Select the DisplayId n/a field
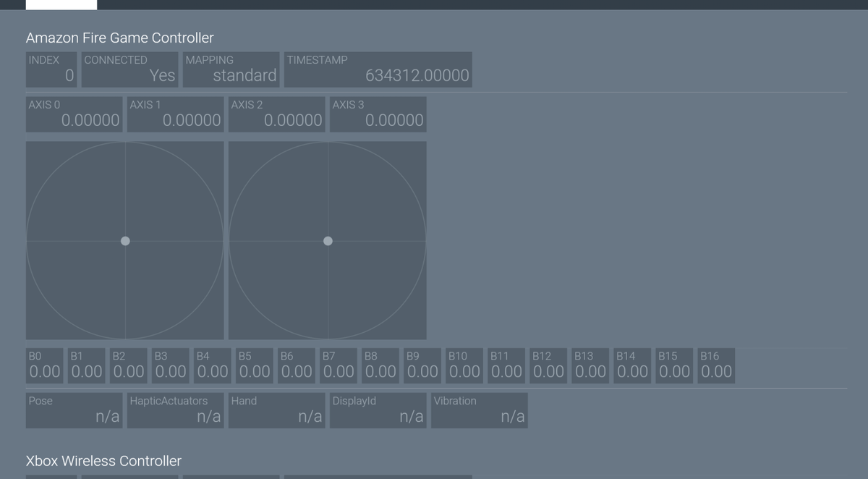The height and width of the screenshot is (479, 868). [378, 410]
